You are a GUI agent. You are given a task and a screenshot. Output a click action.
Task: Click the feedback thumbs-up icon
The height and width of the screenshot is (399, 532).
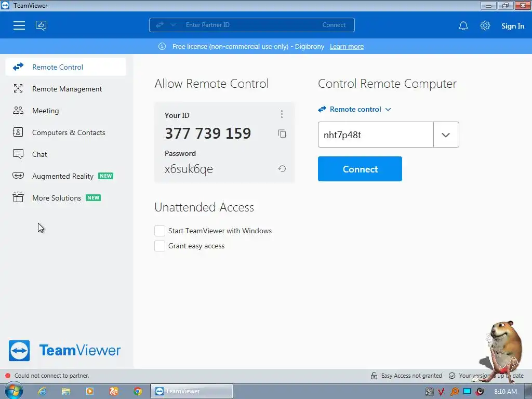tap(41, 25)
